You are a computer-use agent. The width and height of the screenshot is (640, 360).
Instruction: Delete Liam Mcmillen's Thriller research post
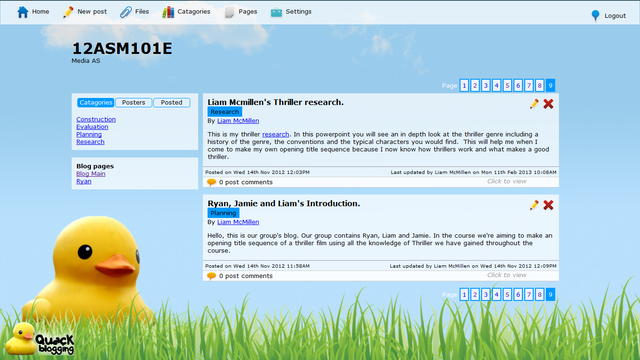[x=548, y=104]
